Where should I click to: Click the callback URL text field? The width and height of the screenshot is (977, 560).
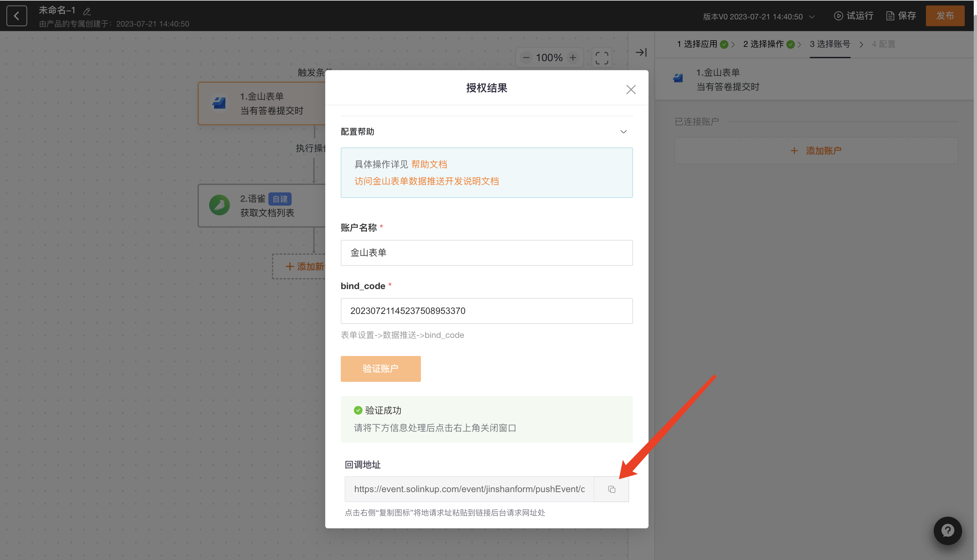[469, 489]
